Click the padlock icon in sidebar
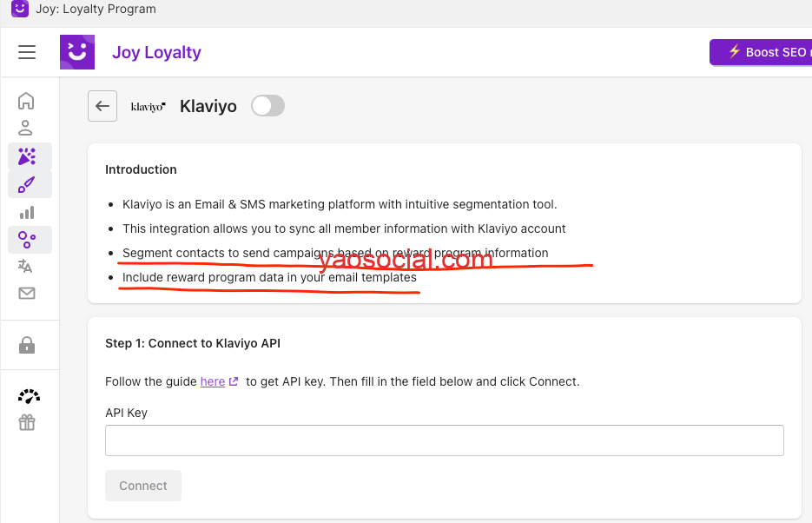 pos(27,346)
